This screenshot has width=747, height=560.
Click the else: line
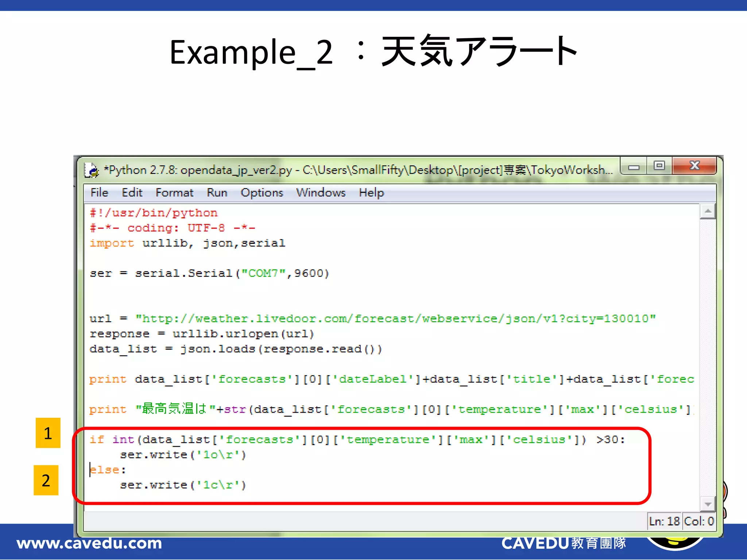click(x=108, y=470)
